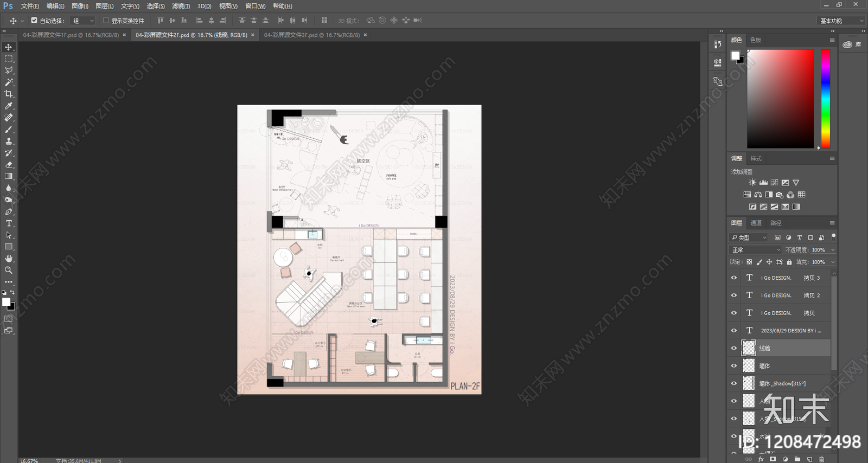Select the Eyedropper tool
This screenshot has height=463, width=868.
coord(9,106)
